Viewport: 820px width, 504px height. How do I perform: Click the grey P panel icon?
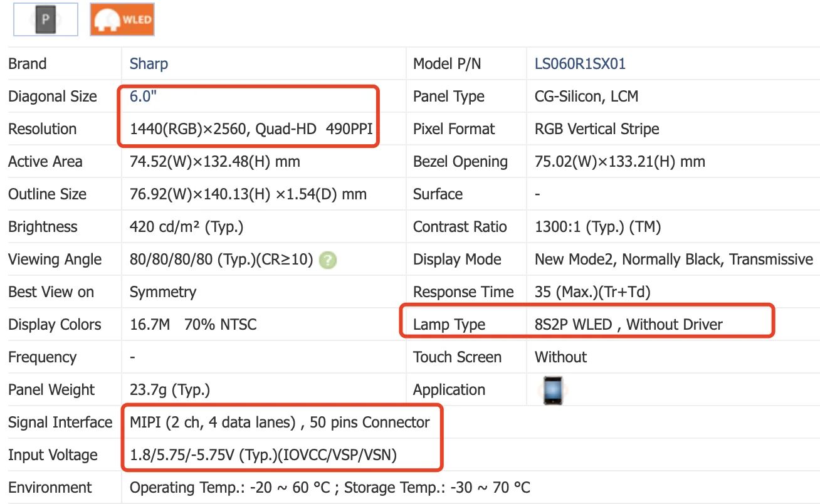(x=46, y=19)
